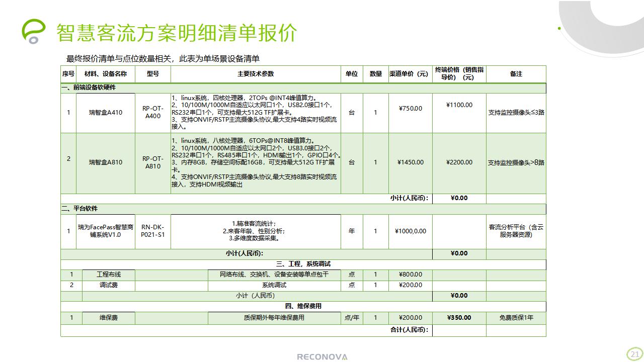Click the small green dot in top-right corner
The image size is (644, 362).
pos(559,29)
